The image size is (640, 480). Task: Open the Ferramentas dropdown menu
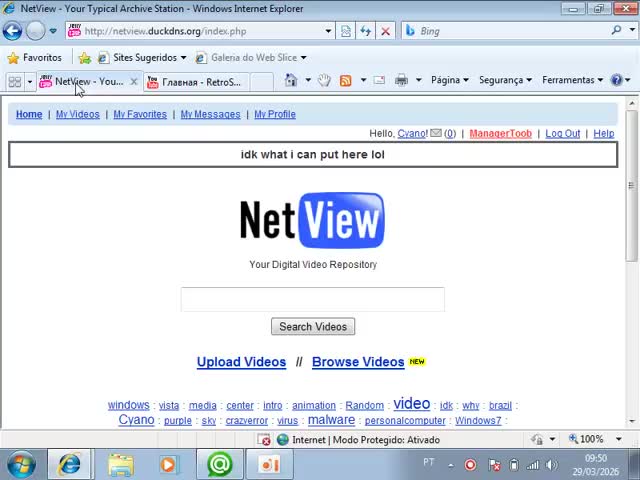572,80
